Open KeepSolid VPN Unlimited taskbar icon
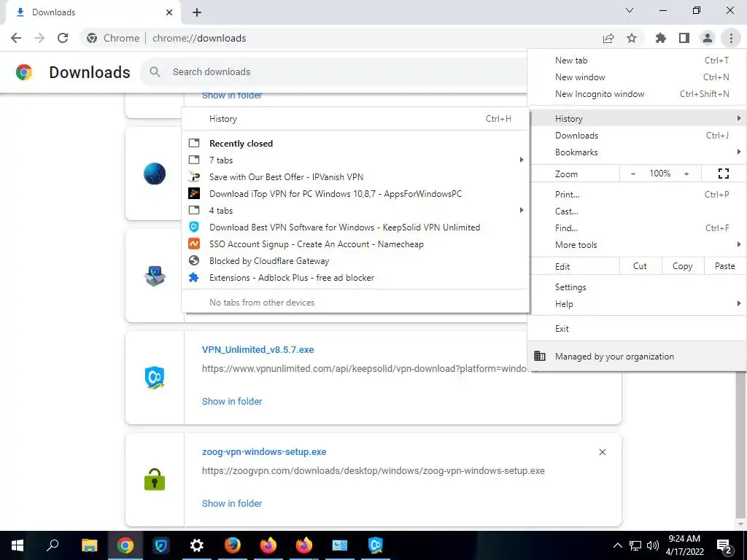The image size is (747, 560). point(376,545)
